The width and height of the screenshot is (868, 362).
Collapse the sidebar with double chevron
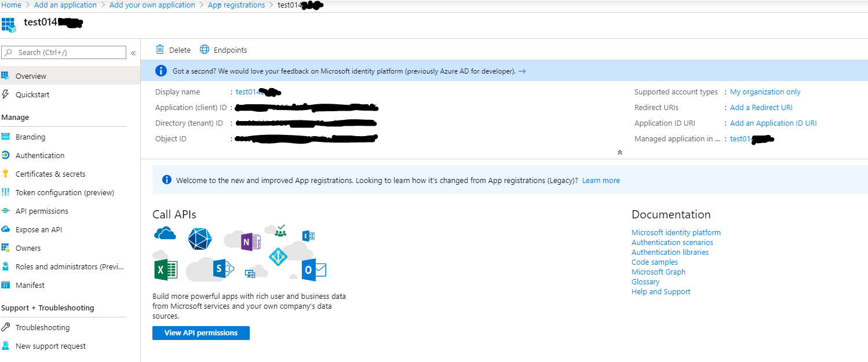point(133,53)
